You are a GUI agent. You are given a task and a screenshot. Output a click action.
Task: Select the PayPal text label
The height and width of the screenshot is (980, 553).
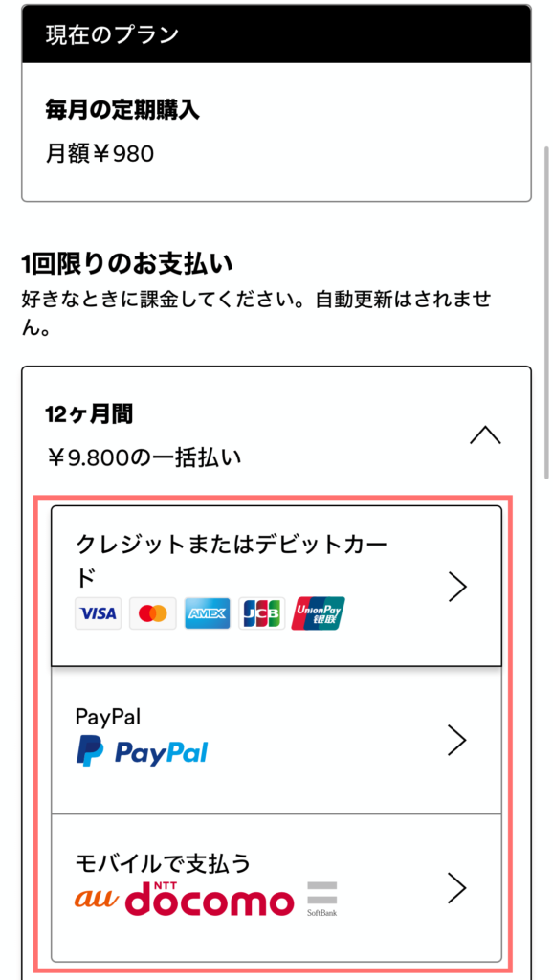[x=107, y=716]
